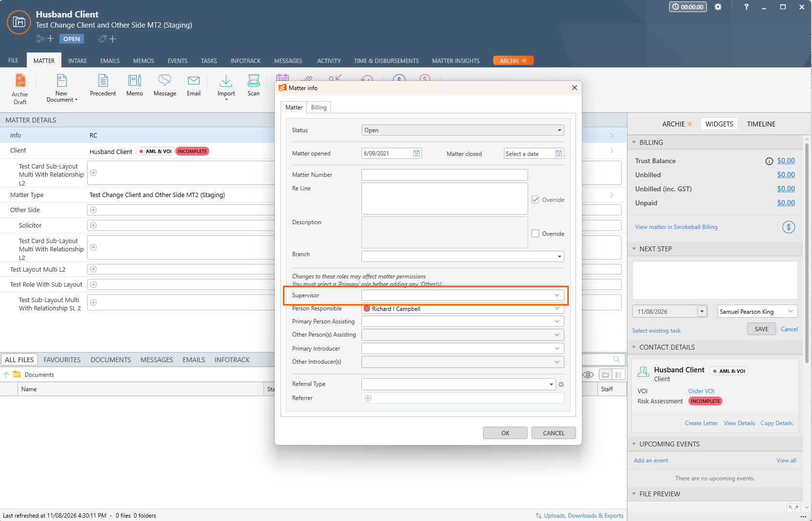Create a New Document

coord(62,88)
